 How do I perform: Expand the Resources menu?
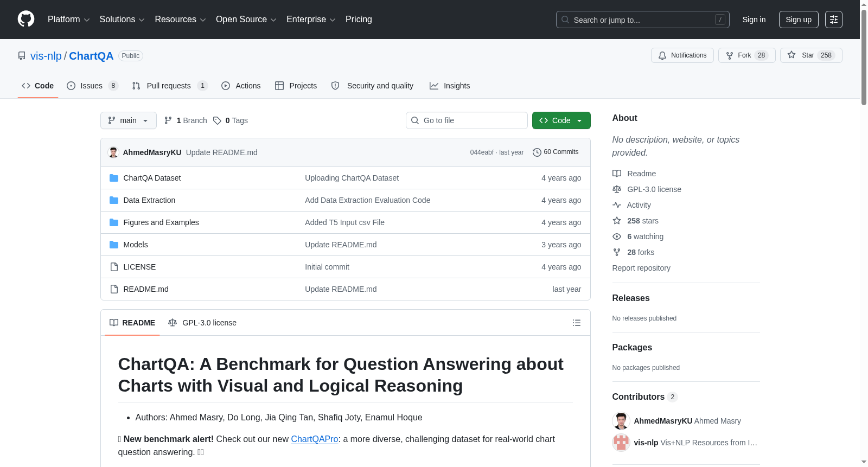pyautogui.click(x=181, y=20)
